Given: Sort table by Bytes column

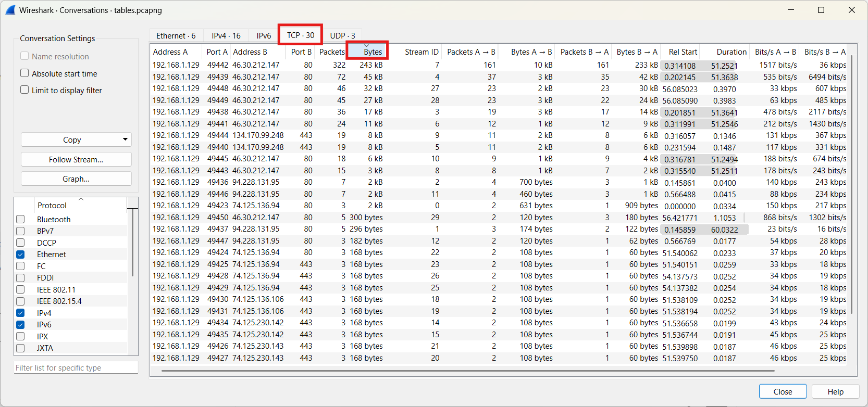Looking at the screenshot, I should coord(367,52).
